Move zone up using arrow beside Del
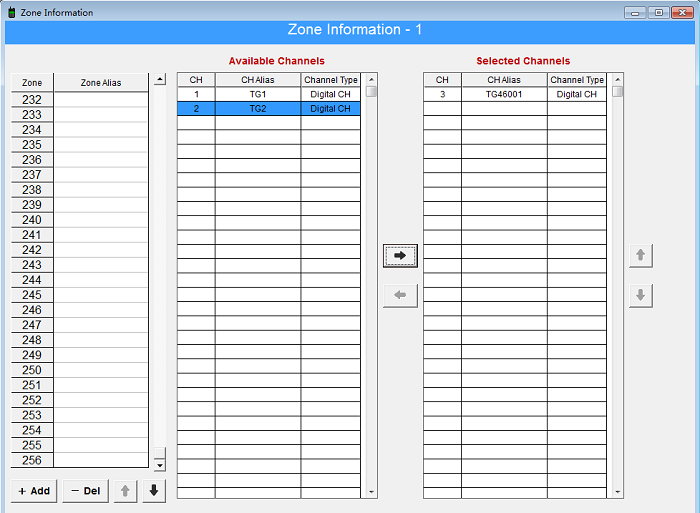Image resolution: width=700 pixels, height=513 pixels. (x=125, y=491)
